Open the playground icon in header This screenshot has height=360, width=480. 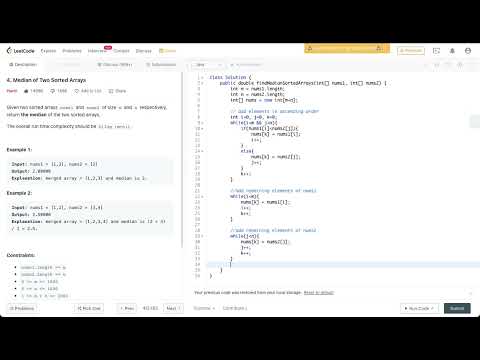tap(436, 51)
